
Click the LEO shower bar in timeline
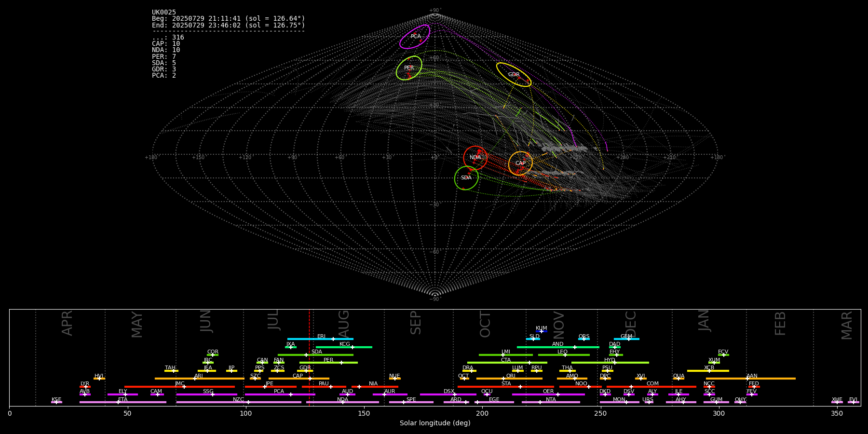564,355
